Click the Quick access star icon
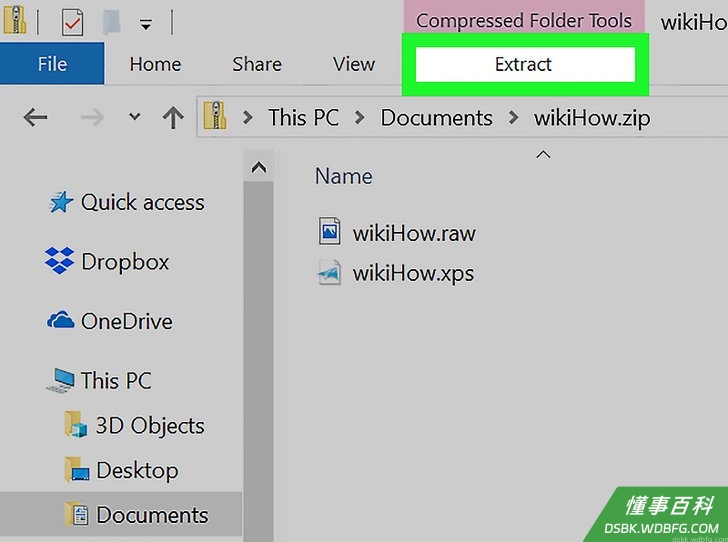 (x=61, y=202)
